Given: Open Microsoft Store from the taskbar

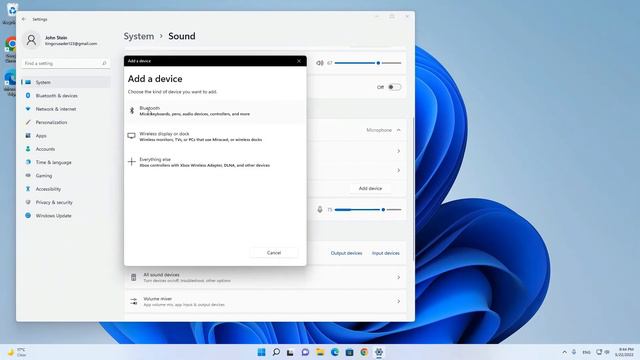Looking at the screenshot, I should pyautogui.click(x=349, y=352).
